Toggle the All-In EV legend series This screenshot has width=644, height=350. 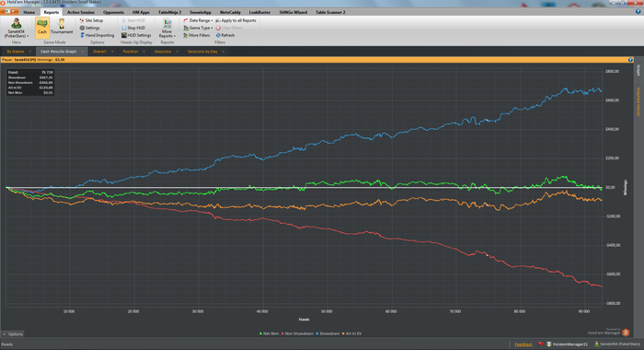(x=352, y=333)
